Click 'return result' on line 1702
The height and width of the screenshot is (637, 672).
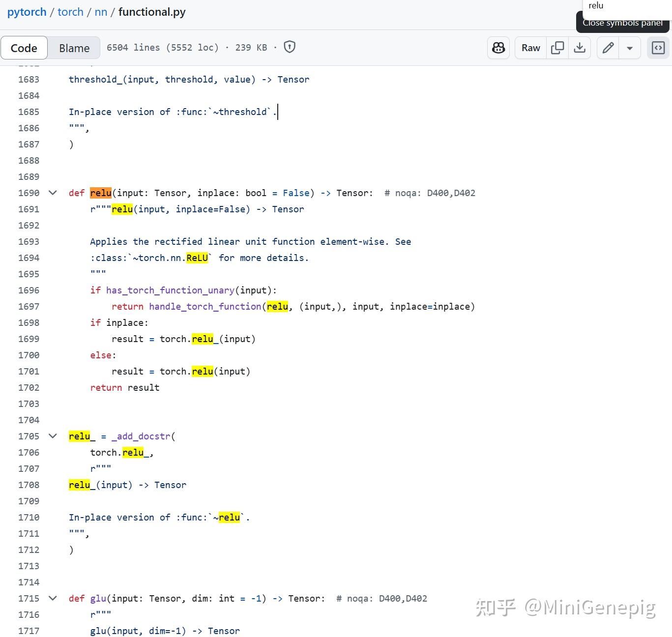coord(125,387)
